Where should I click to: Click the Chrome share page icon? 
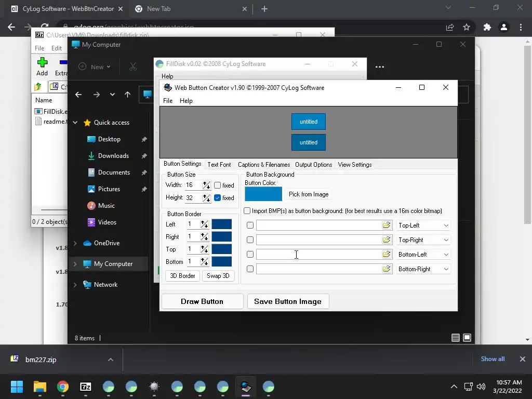coord(450,27)
